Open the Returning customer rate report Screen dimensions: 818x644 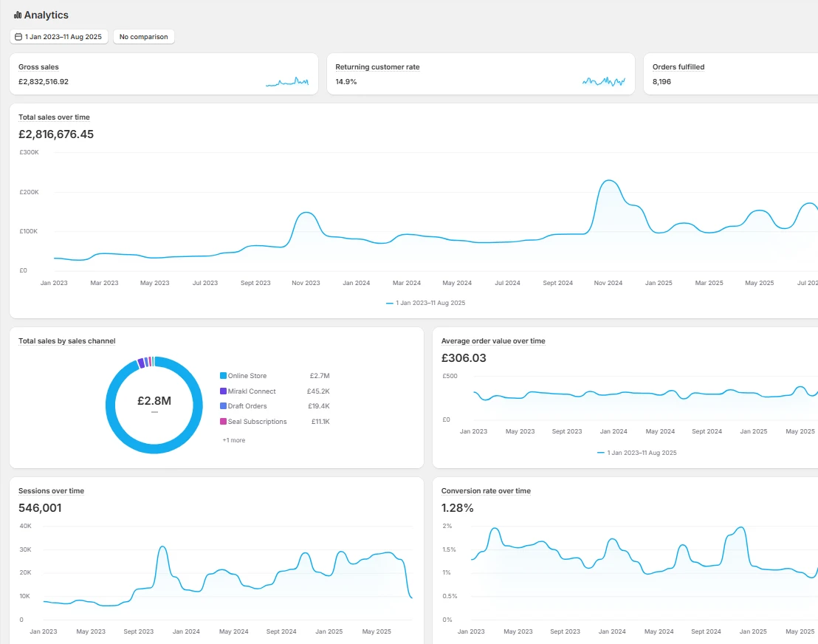(377, 67)
